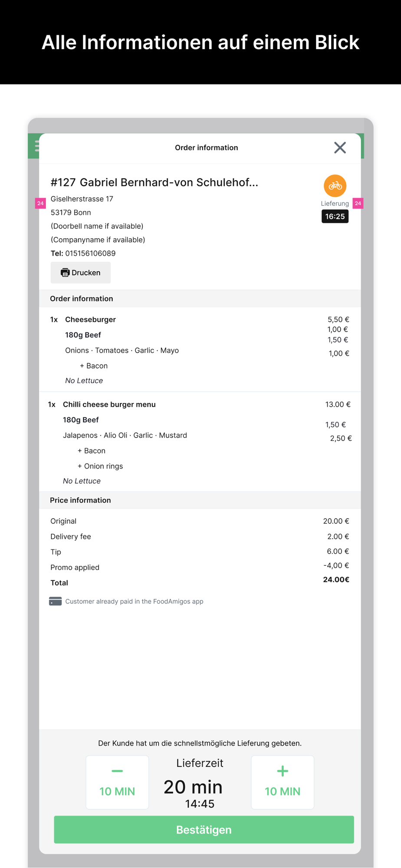401x868 pixels.
Task: Tap the customer phone number 015156106089
Action: 90,253
